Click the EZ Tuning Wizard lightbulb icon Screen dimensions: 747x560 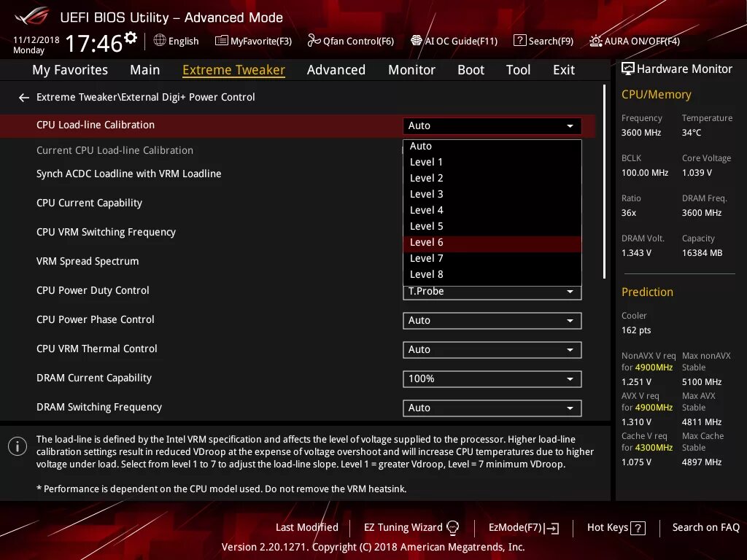pos(452,528)
